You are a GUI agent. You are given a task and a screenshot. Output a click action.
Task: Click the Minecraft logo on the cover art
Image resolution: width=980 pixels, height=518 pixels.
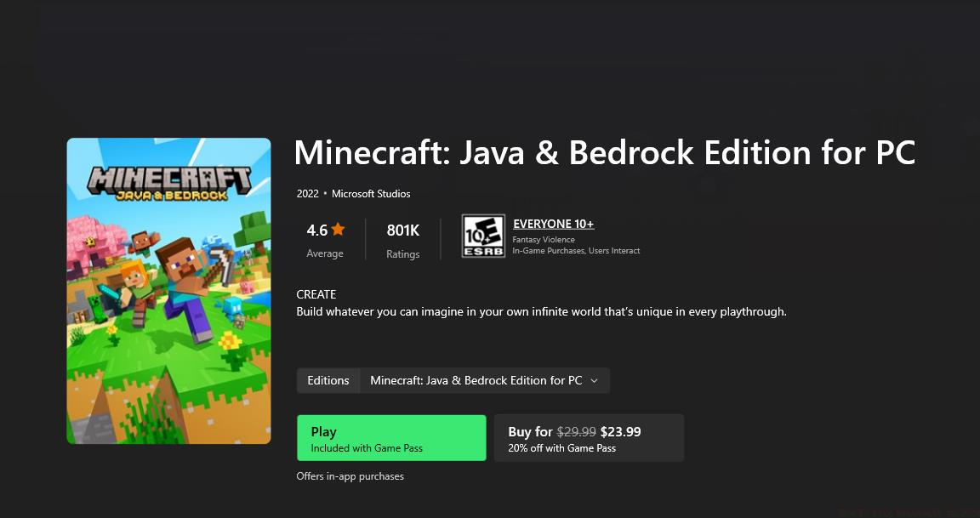(169, 182)
